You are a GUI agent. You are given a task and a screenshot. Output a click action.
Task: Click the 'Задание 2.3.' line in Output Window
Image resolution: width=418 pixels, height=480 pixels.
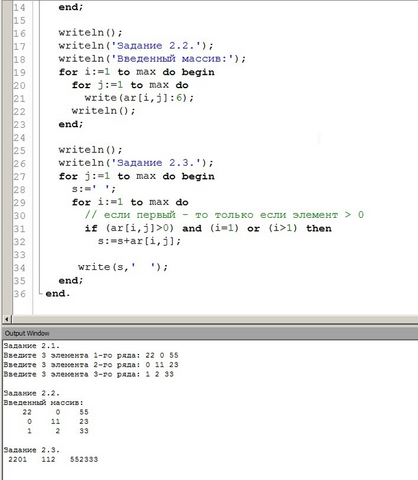(x=32, y=450)
